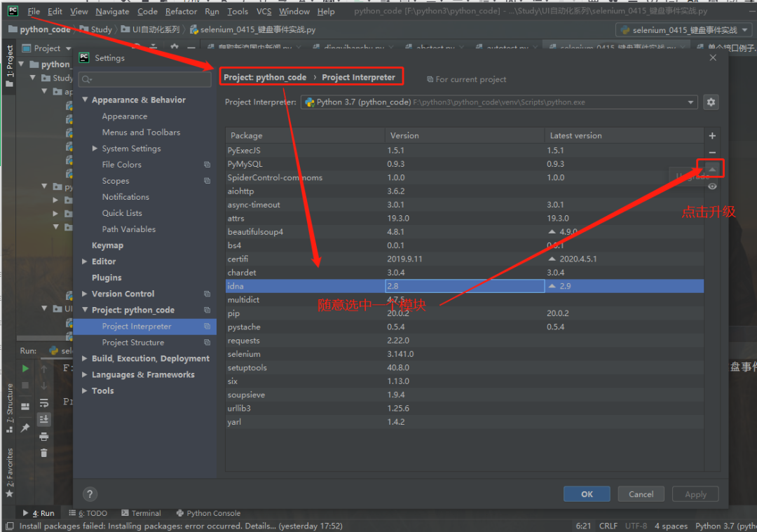Open the VCS menu

[x=264, y=11]
